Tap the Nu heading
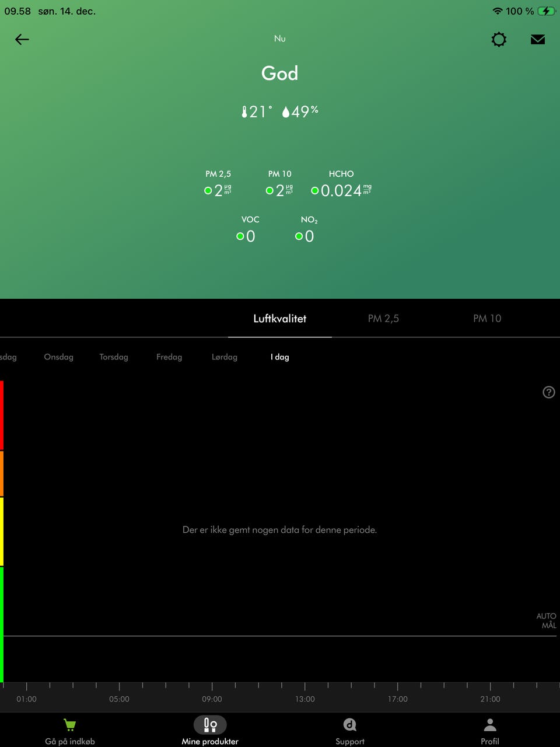Image resolution: width=560 pixels, height=747 pixels. click(x=280, y=39)
